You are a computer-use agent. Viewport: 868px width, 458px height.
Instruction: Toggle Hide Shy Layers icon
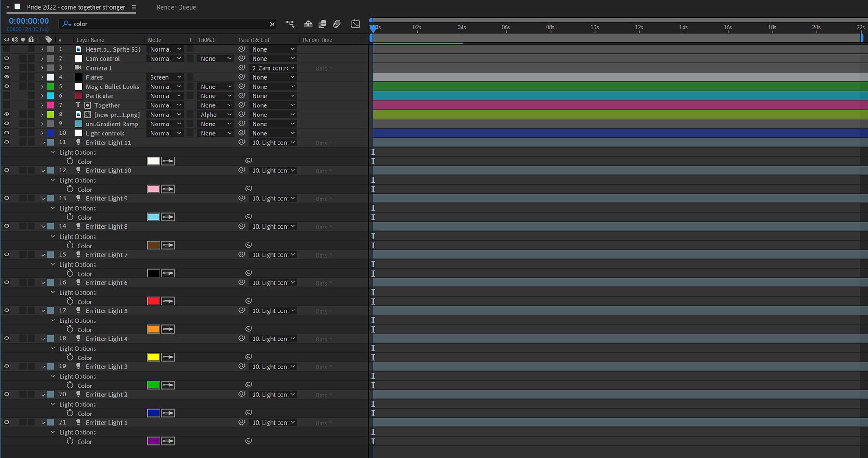[x=308, y=24]
